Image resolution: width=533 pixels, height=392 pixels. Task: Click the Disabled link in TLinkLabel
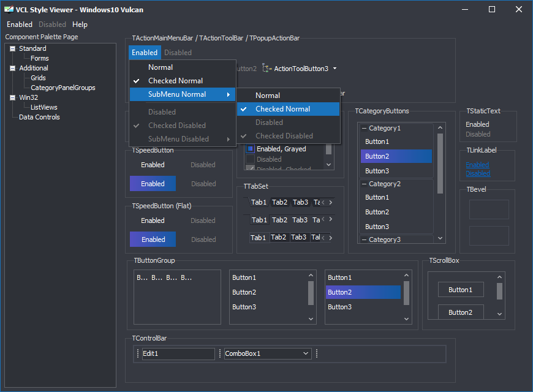[478, 173]
